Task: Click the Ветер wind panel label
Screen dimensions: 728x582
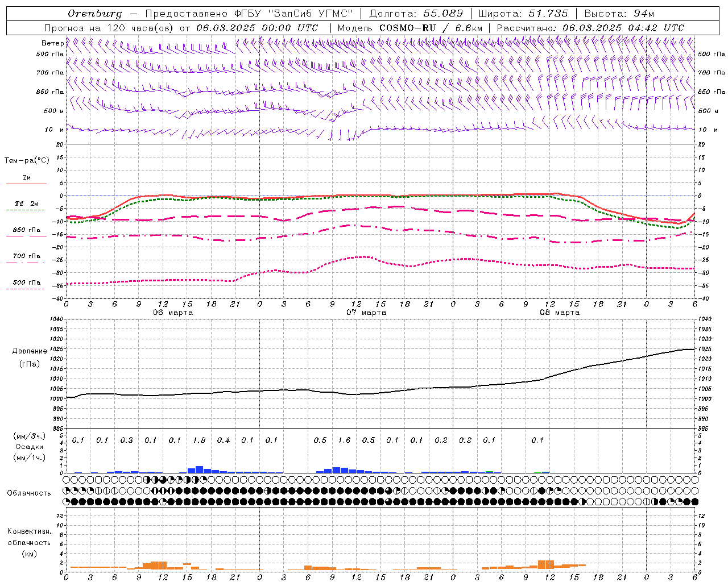Action: point(52,43)
